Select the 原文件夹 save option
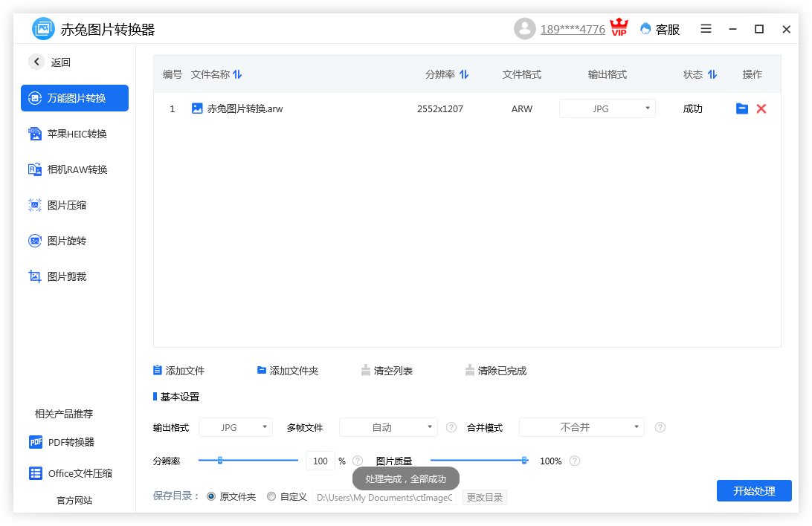The width and height of the screenshot is (812, 526). (211, 496)
